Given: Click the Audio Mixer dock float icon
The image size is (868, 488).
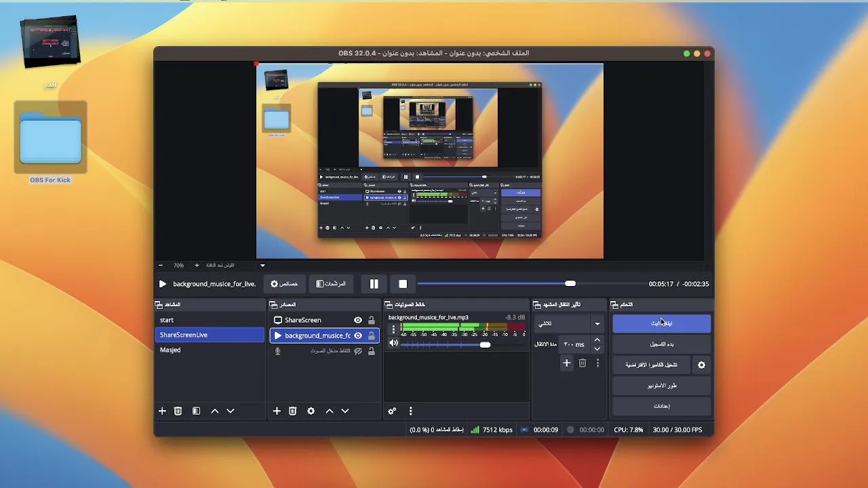Looking at the screenshot, I should coord(388,305).
